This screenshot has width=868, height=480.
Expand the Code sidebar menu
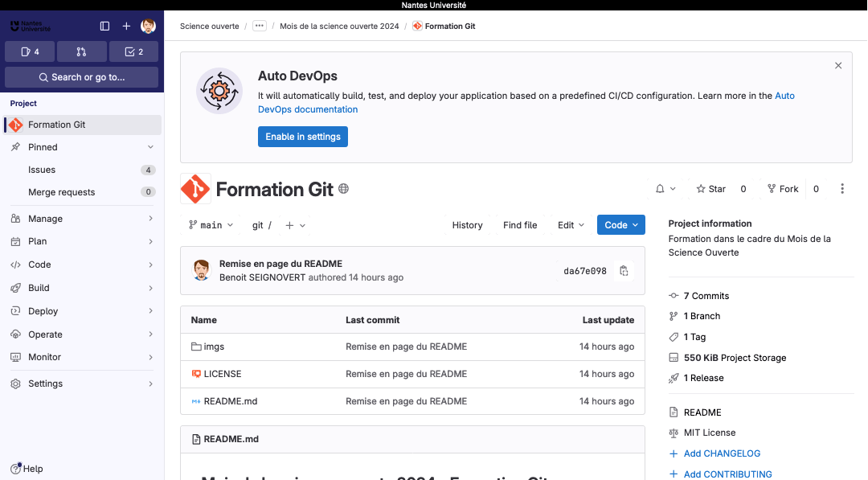coord(83,265)
